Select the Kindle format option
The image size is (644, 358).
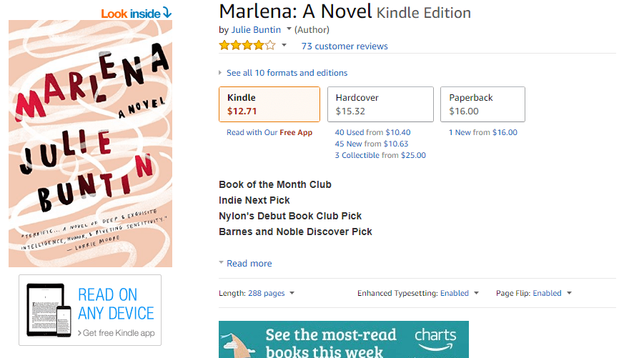269,104
